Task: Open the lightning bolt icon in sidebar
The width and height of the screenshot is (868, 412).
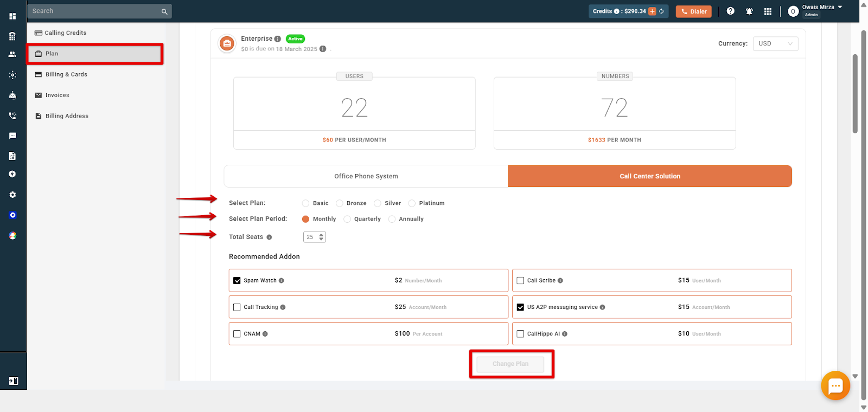Action: (x=12, y=174)
